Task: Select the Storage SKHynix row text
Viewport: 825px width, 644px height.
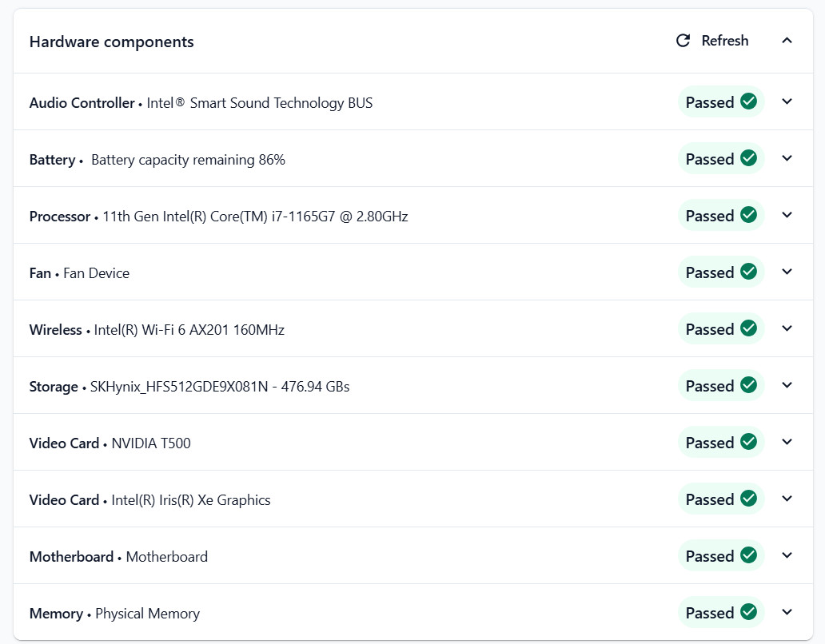Action: click(x=189, y=387)
